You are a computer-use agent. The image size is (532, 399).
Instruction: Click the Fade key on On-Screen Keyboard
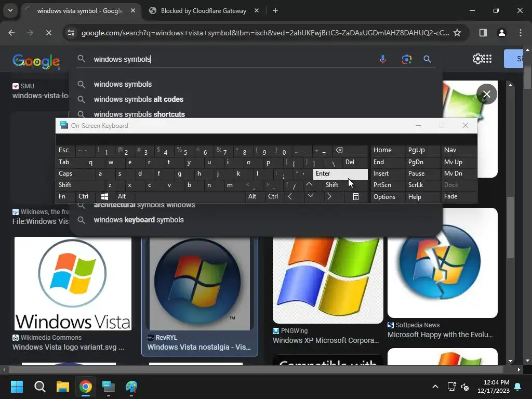459,196
